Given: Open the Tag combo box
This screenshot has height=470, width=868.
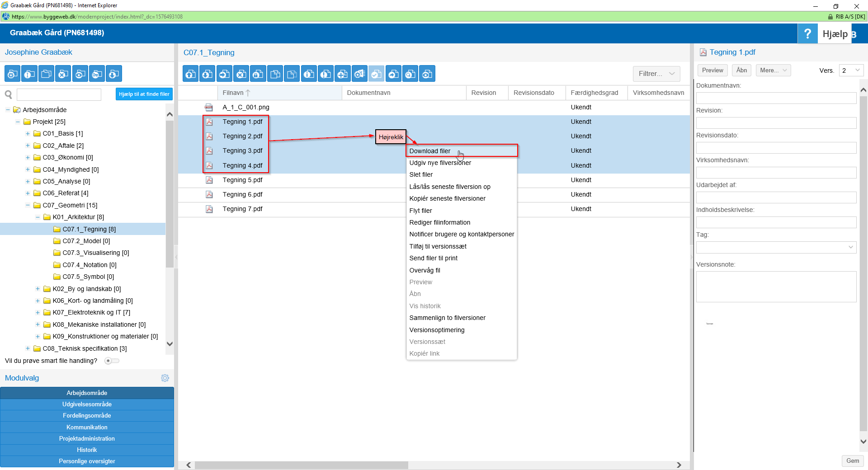Looking at the screenshot, I should 776,247.
